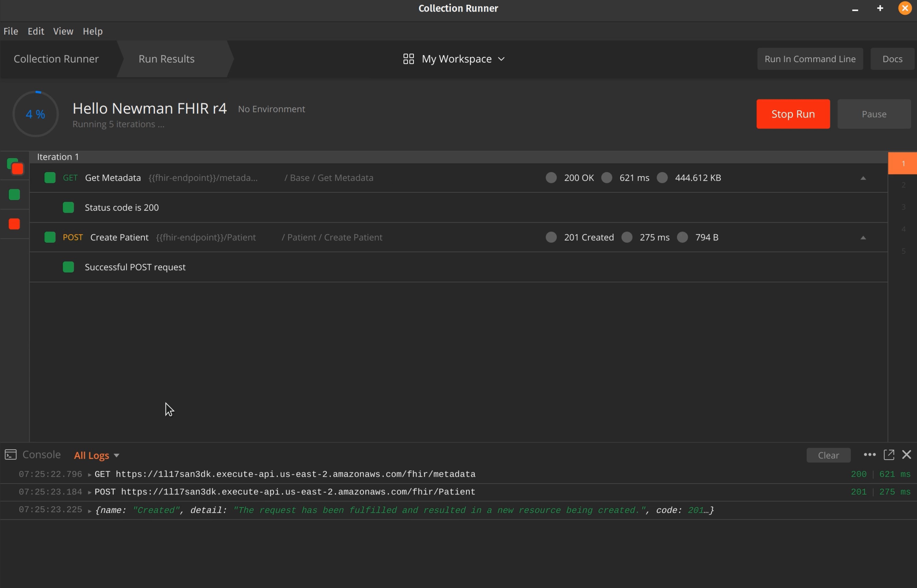Expand the POST console log entry
Screen dimensions: 917x588
pos(89,492)
